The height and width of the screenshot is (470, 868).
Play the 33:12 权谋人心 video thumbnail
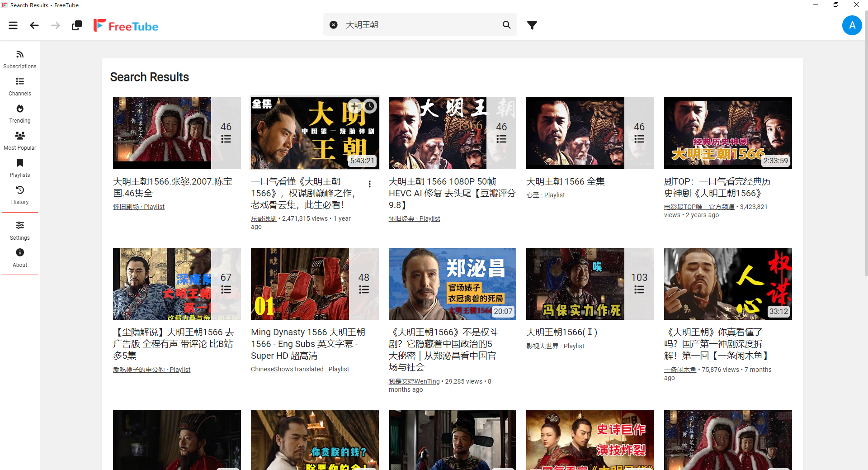pos(728,284)
